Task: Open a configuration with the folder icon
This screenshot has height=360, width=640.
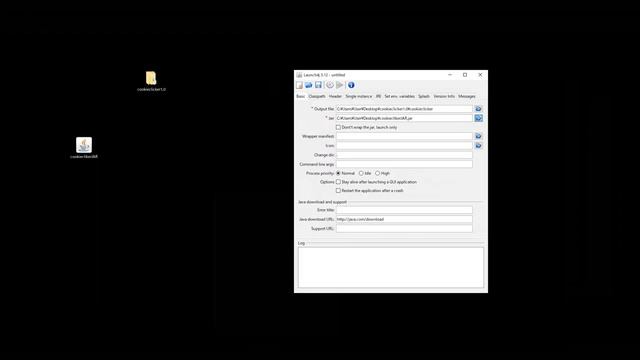Action: [309, 85]
